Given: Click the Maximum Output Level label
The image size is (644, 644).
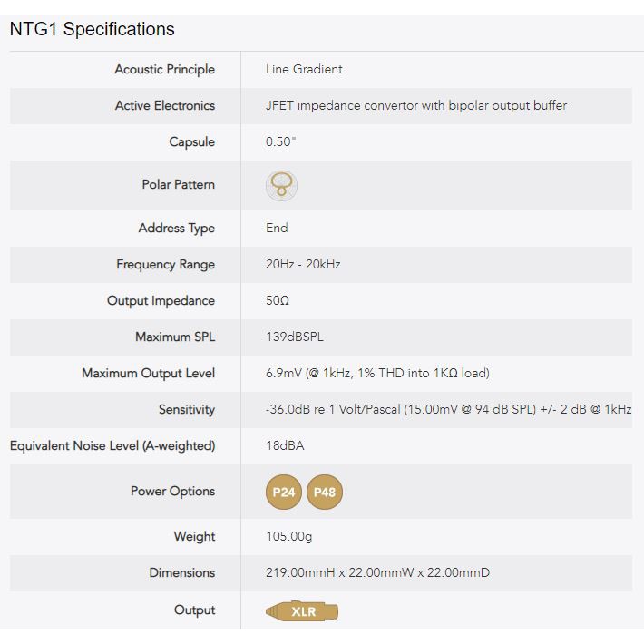Looking at the screenshot, I should coord(148,373).
